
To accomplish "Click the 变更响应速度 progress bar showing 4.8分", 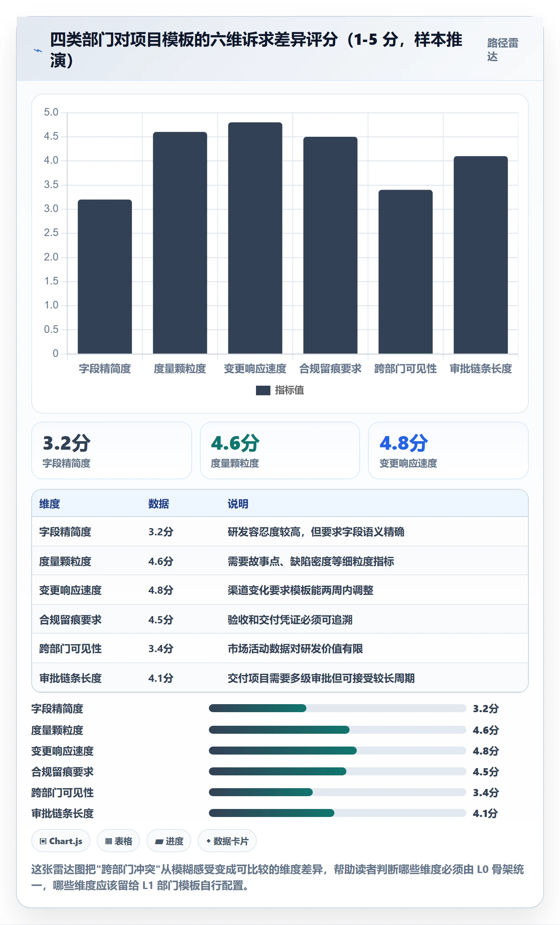I will [337, 751].
